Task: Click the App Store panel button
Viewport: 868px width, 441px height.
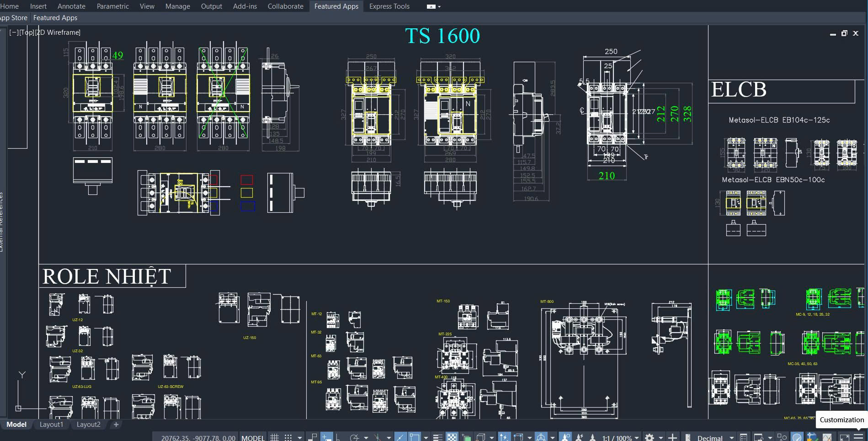Action: coord(14,18)
